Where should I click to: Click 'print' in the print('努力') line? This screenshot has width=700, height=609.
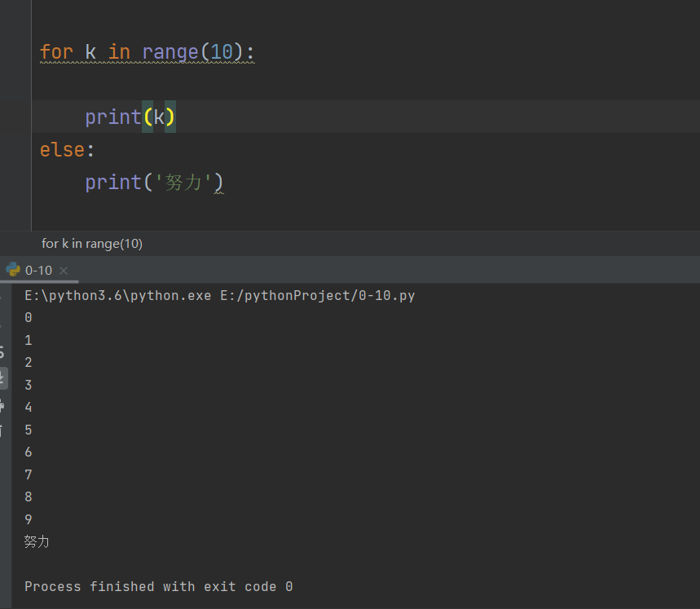tap(113, 182)
